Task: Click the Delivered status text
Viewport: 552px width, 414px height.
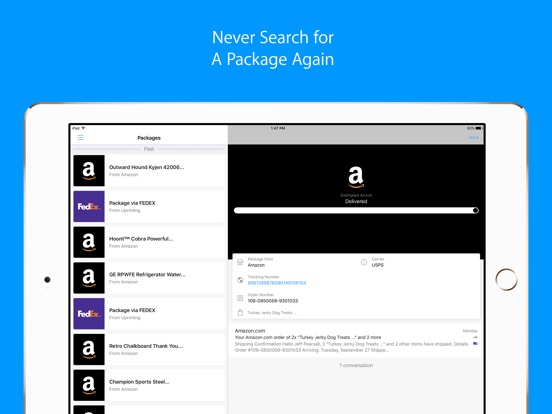Action: (x=356, y=201)
